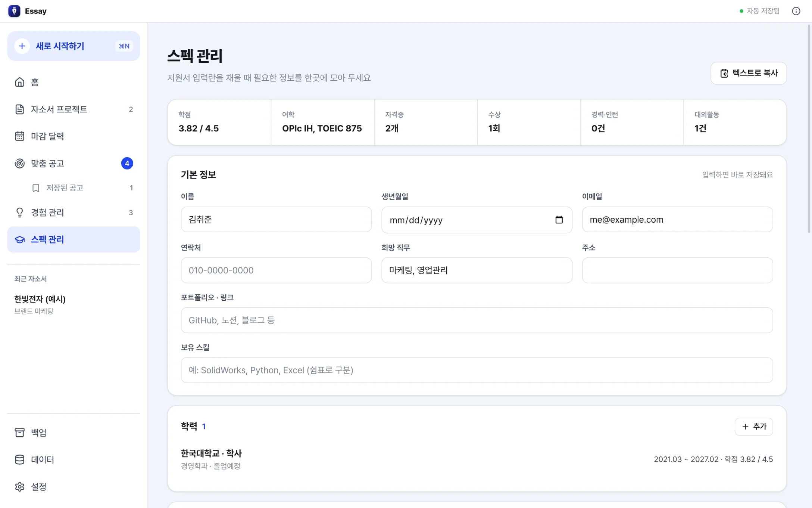Click the 보유 스킬 input field
Screen dimensions: 812x508
click(477, 370)
